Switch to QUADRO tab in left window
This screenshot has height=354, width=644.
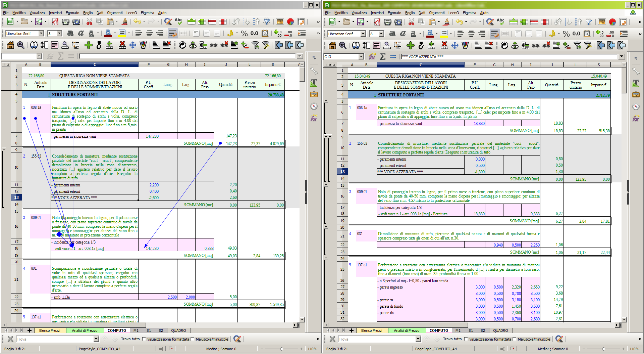pyautogui.click(x=178, y=330)
